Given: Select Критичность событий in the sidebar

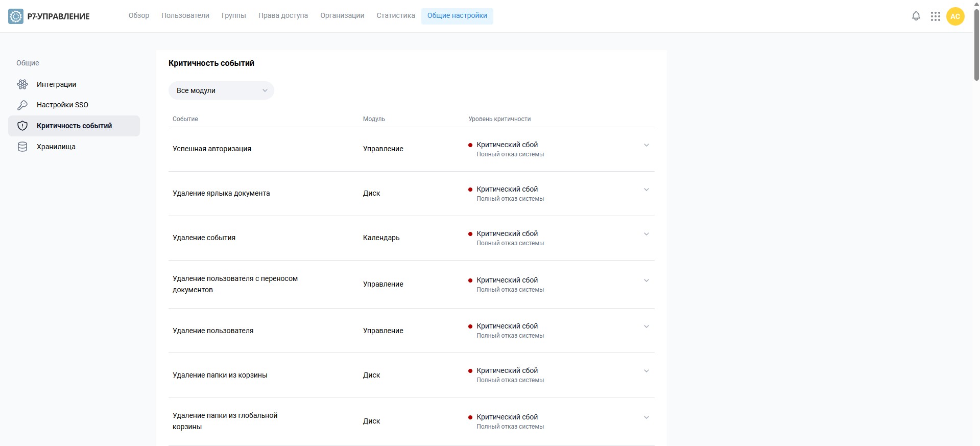Looking at the screenshot, I should [74, 126].
